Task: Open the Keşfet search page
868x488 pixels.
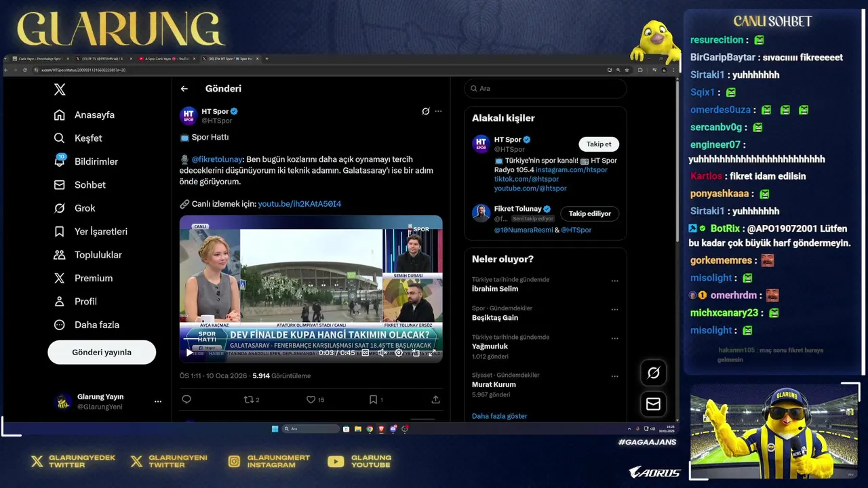Action: tap(77, 138)
